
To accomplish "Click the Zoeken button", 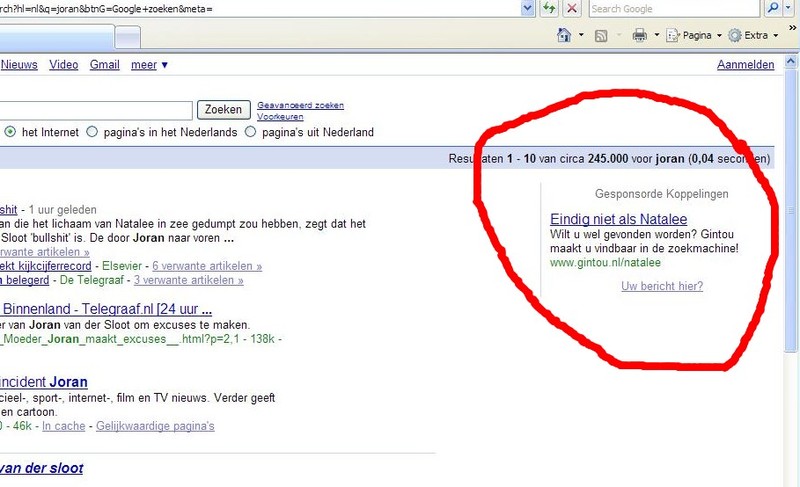I will tap(223, 110).
